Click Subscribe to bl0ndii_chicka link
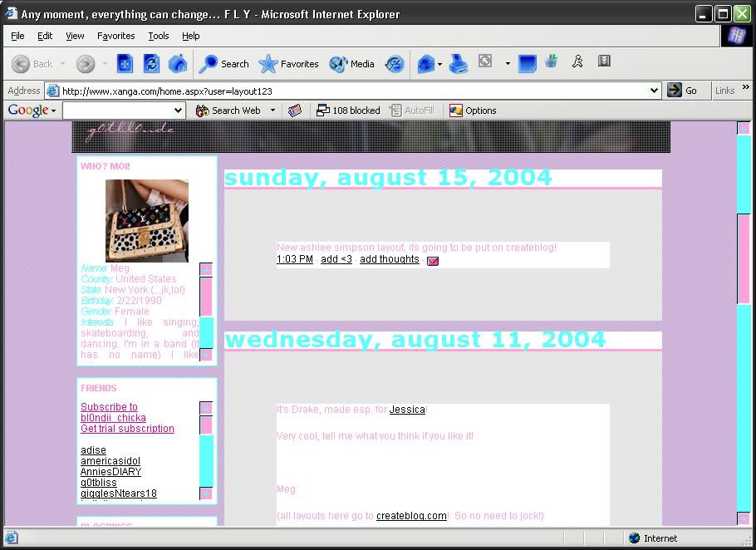This screenshot has height=550, width=756. 113,412
